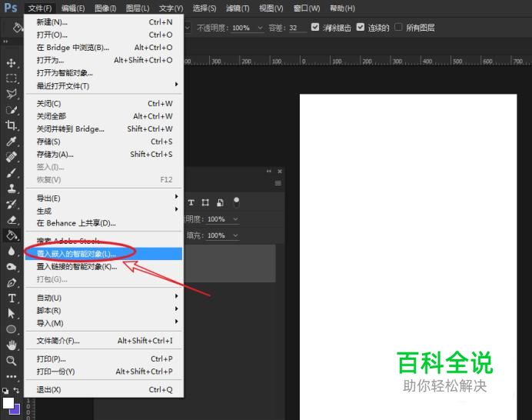
Task: Select the Brush tool
Action: click(12, 172)
